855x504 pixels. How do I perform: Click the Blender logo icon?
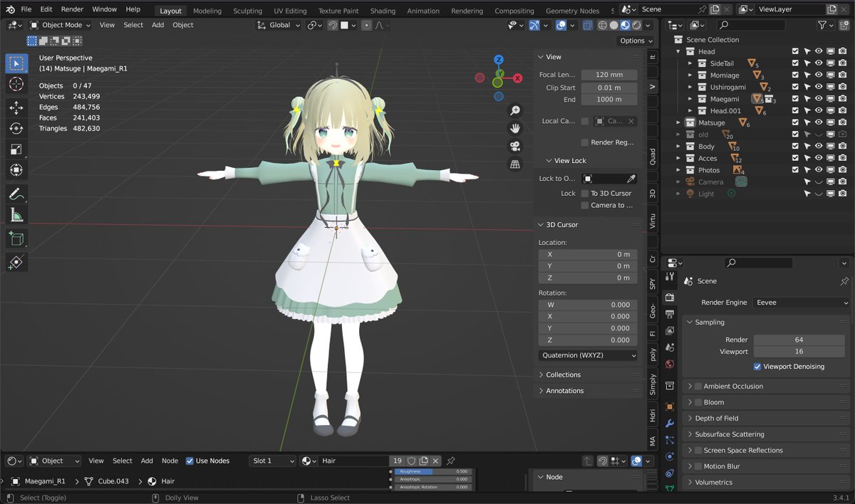9,9
